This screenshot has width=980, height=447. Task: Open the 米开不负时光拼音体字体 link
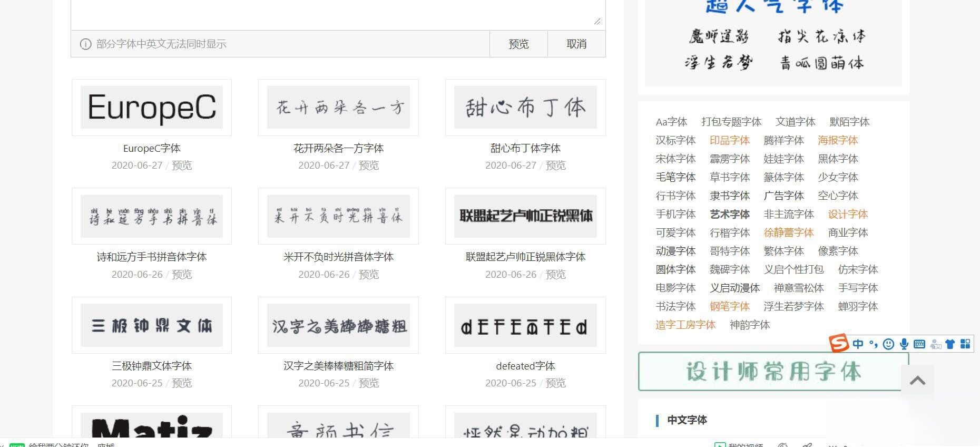(338, 257)
